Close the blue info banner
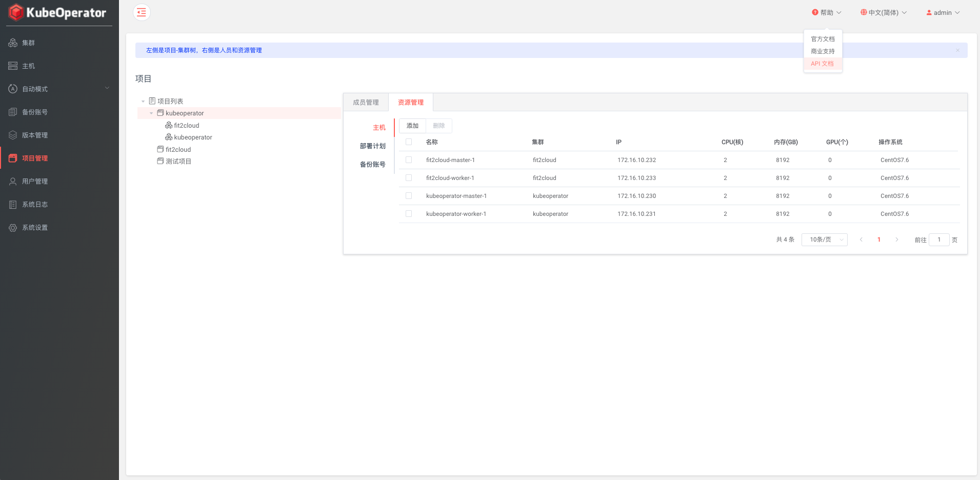Screen dimensions: 980x480 (957, 50)
